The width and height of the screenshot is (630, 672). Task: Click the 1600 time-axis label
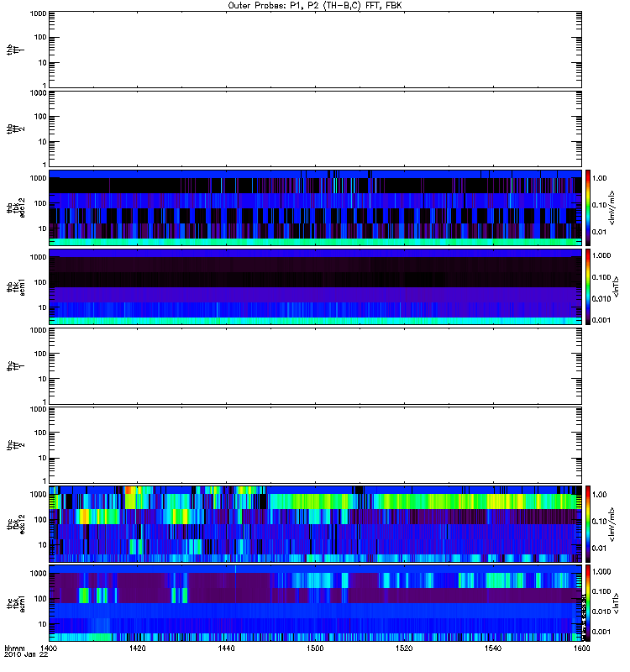(581, 648)
